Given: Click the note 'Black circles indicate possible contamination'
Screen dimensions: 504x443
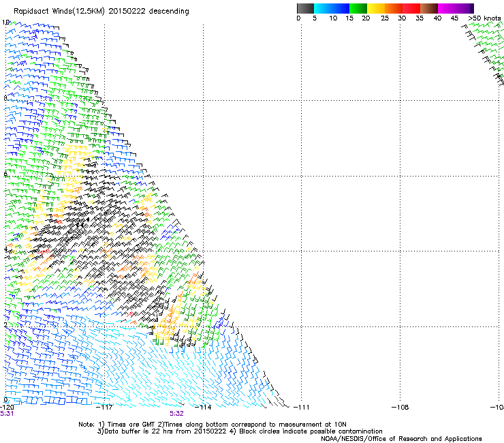Looking at the screenshot, I should 311,431.
